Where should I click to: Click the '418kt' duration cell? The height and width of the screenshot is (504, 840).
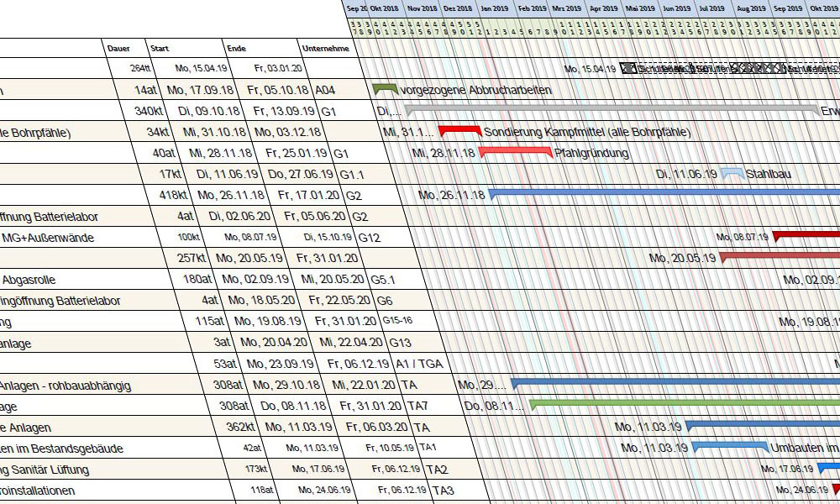click(x=173, y=195)
